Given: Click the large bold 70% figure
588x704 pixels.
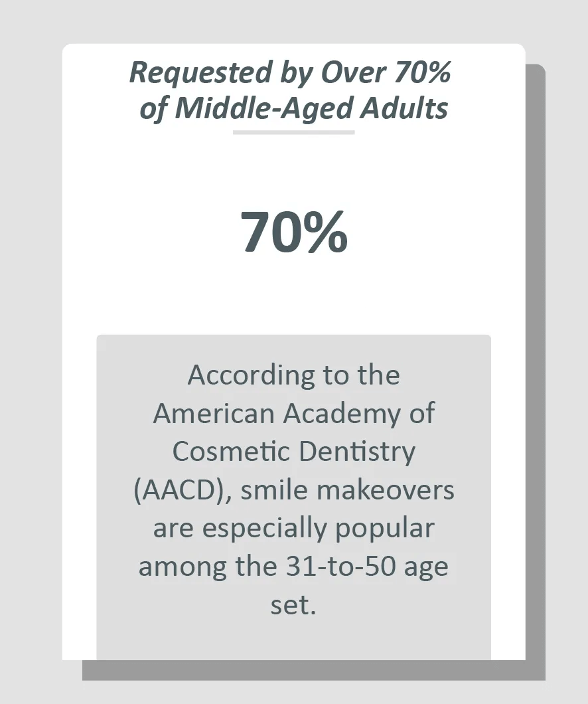Looking at the screenshot, I should click(x=294, y=232).
